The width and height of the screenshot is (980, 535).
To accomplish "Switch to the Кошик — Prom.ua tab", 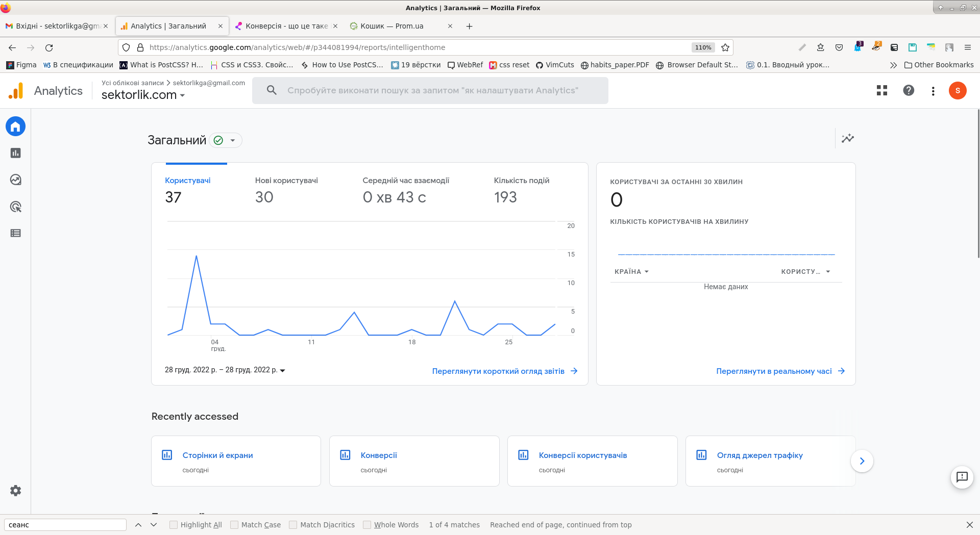I will [392, 26].
